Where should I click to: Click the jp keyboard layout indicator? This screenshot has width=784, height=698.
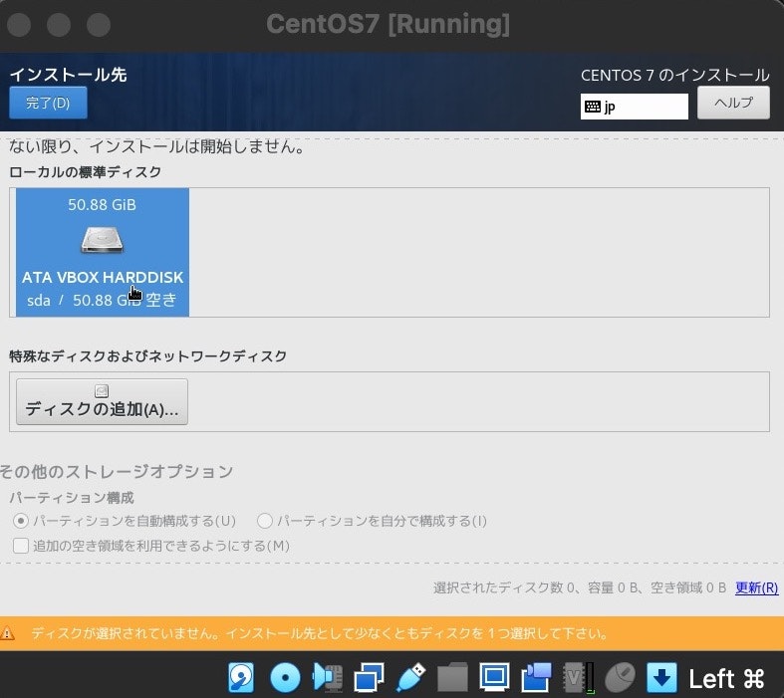[x=634, y=107]
